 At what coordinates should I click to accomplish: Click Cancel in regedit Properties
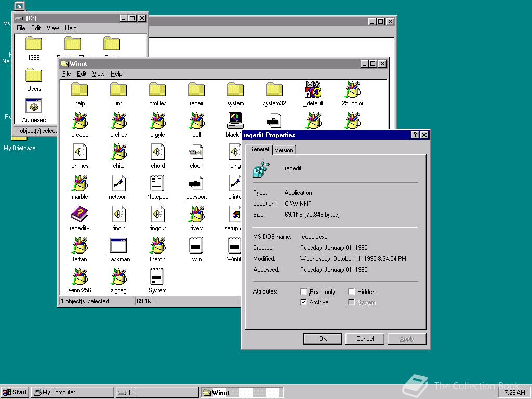365,339
